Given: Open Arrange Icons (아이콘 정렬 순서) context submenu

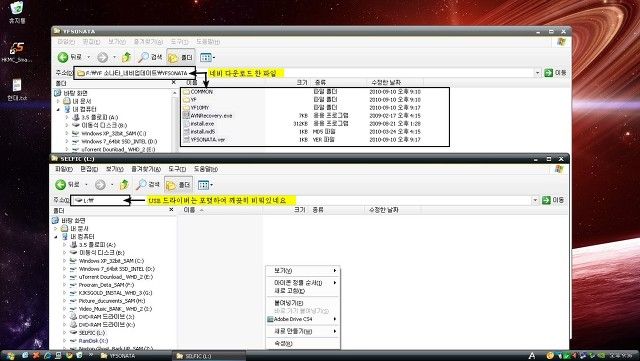Looking at the screenshot, I should click(303, 283).
